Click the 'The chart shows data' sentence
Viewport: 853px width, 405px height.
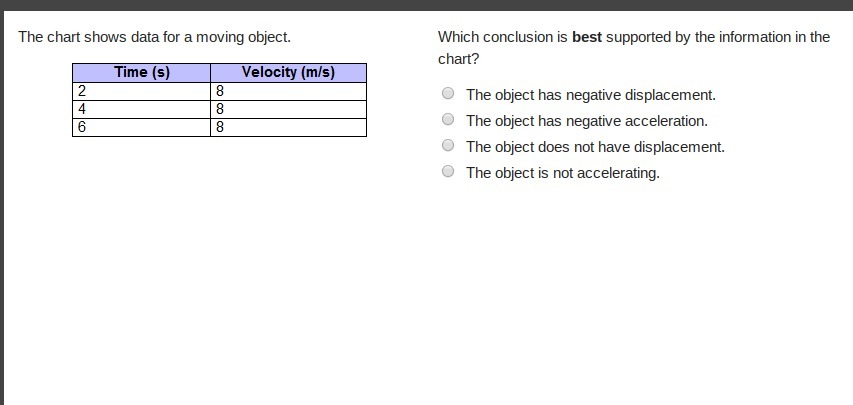(x=154, y=37)
